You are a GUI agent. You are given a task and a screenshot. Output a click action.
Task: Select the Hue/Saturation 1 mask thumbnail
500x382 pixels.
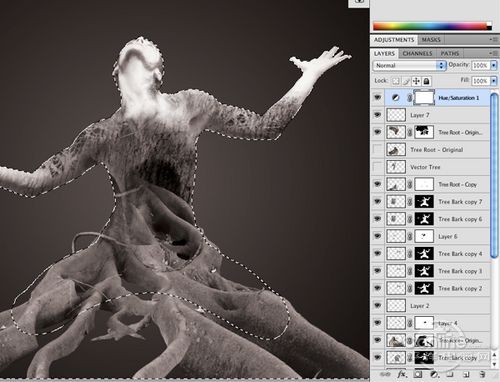tap(424, 98)
